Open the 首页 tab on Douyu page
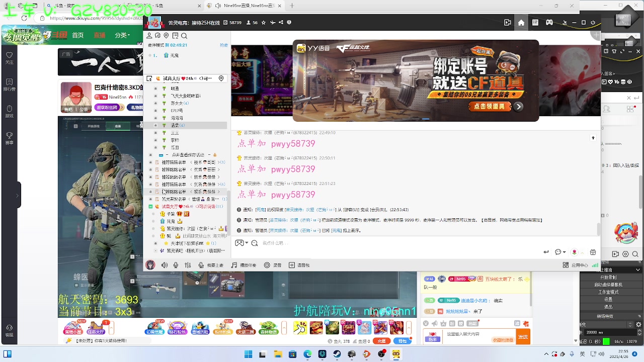The width and height of the screenshot is (644, 362). click(x=77, y=35)
